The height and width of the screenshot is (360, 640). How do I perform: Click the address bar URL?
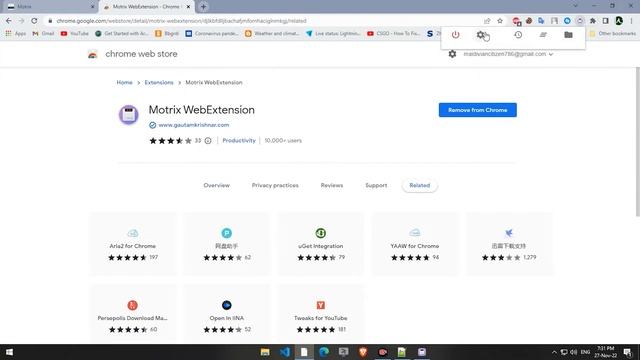click(181, 21)
